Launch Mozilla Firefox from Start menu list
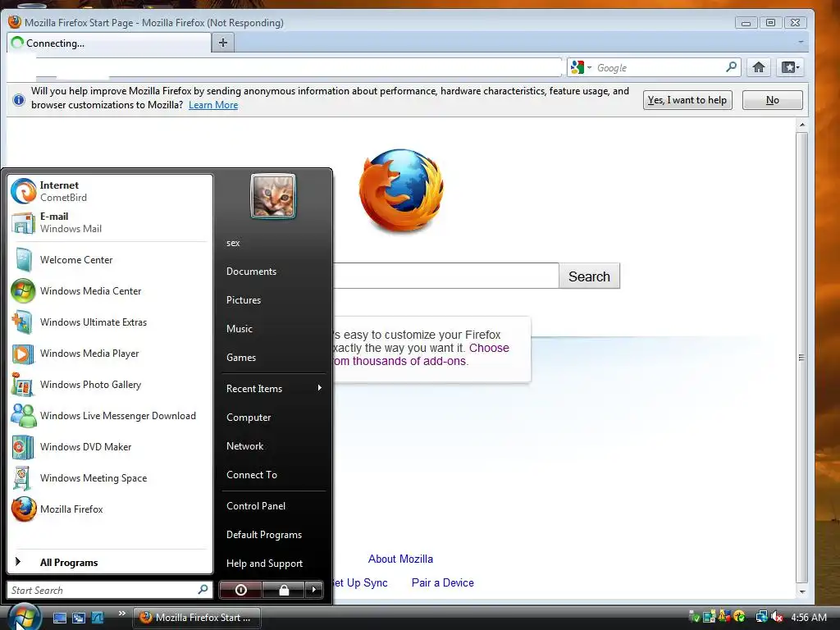The image size is (840, 630). coord(110,509)
